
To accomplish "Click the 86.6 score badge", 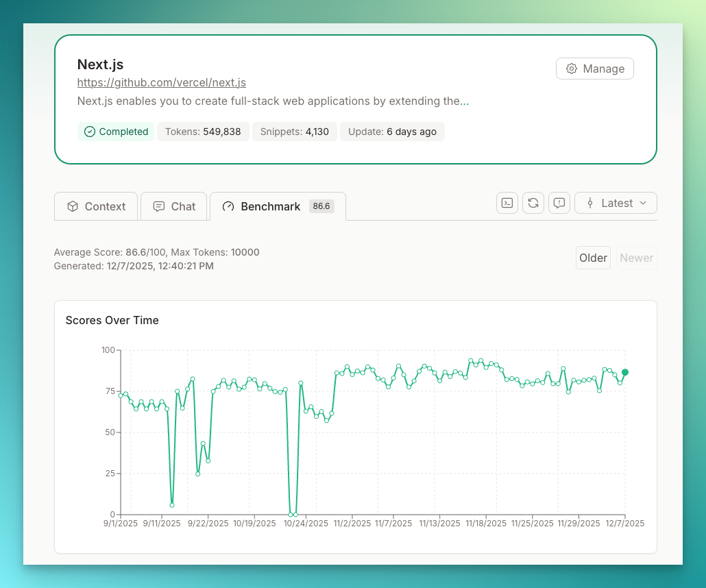I will 321,206.
